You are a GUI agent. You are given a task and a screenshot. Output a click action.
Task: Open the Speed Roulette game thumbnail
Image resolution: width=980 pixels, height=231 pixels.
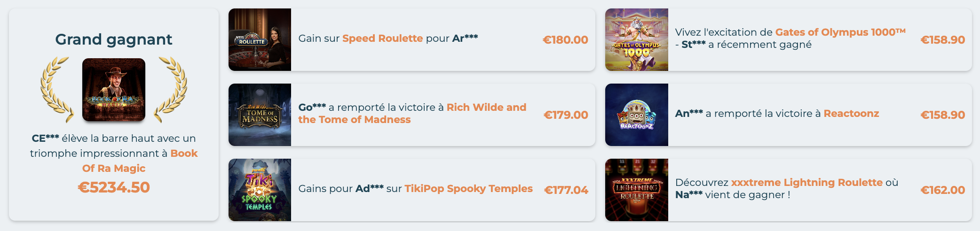point(260,40)
